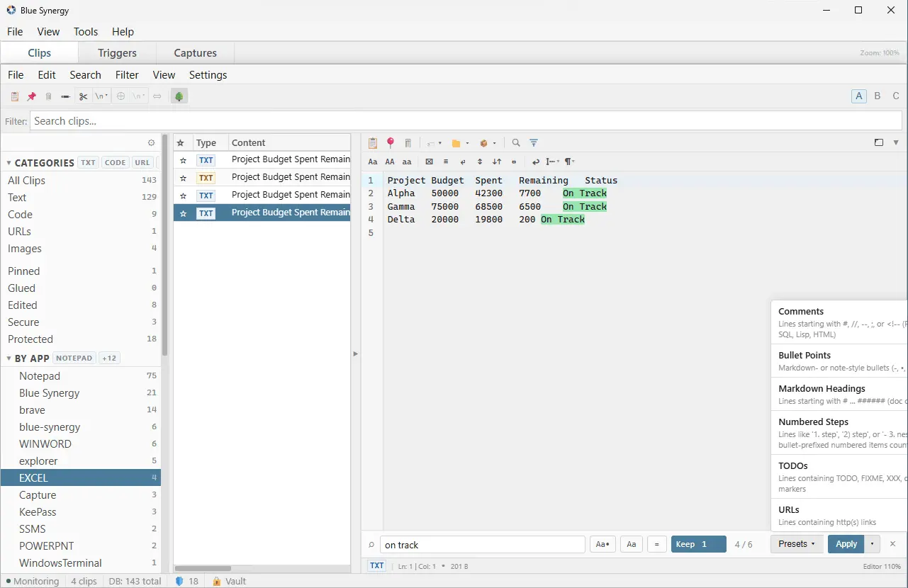Open the Filter menu in Clips menubar

tap(127, 75)
